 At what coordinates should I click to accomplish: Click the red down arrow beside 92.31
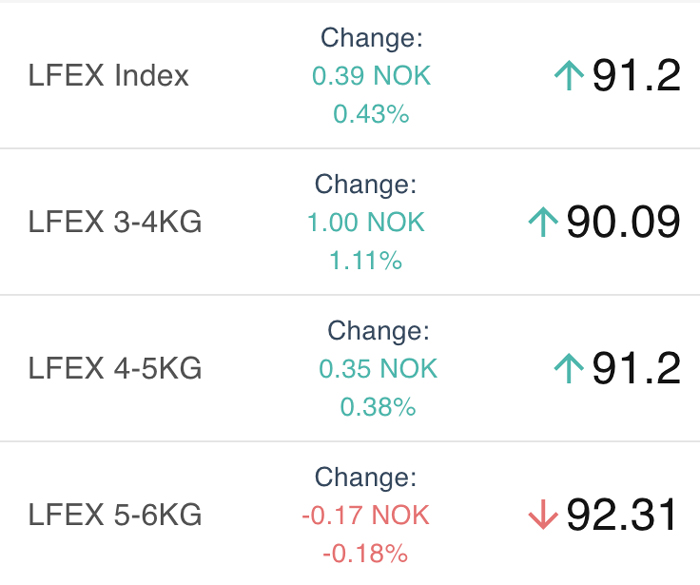pos(543,515)
